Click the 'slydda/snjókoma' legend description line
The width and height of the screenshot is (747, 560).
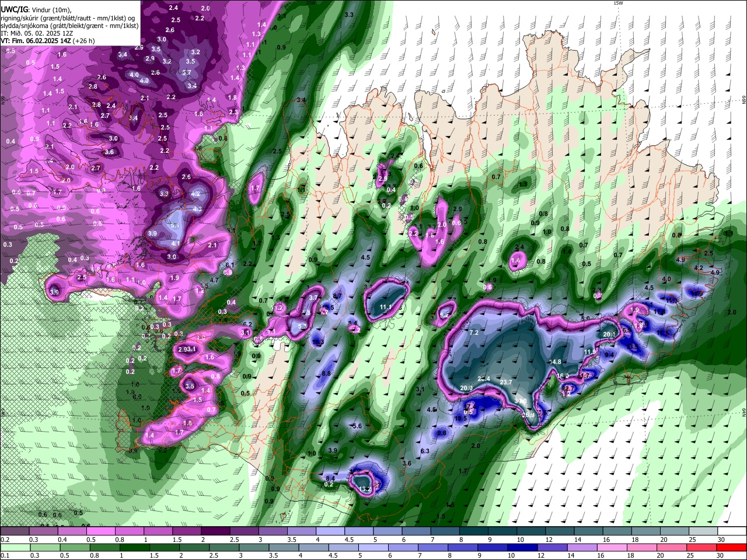(x=69, y=26)
